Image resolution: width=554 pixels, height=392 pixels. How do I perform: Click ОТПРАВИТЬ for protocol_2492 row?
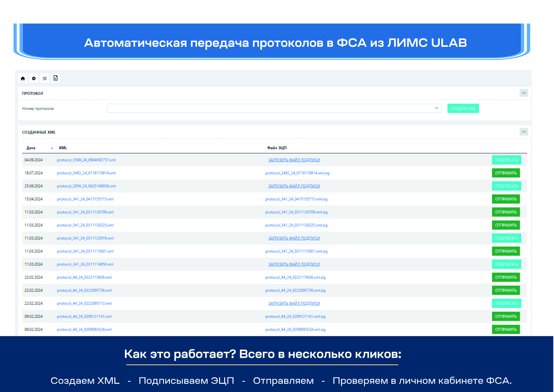click(x=506, y=173)
